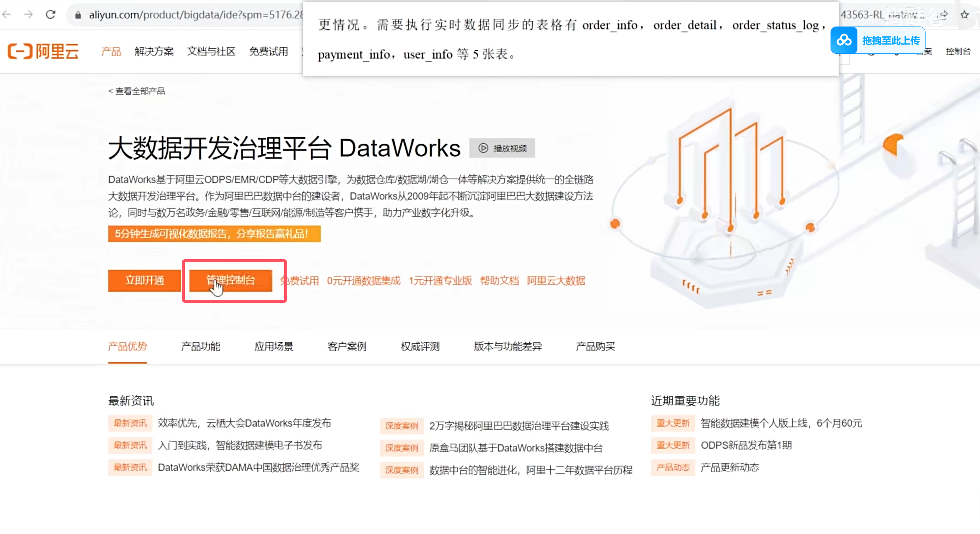
Task: Click the play video circle icon
Action: tap(483, 148)
